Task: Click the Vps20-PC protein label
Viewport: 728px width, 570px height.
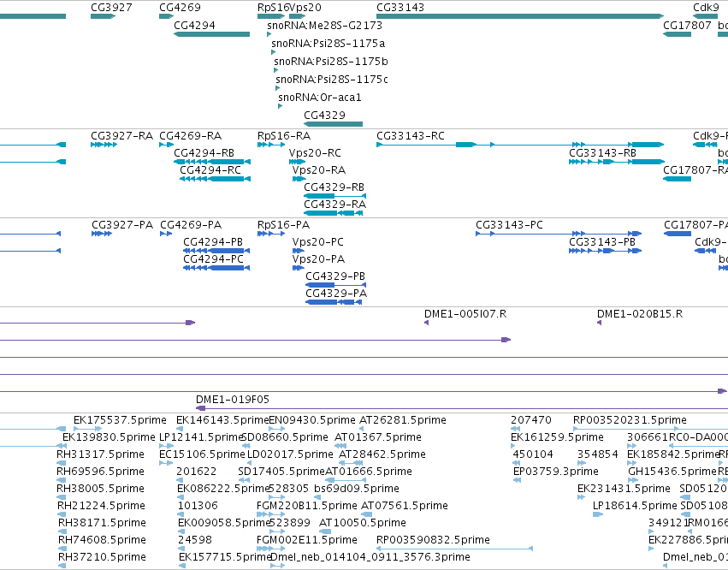Action: pyautogui.click(x=318, y=242)
